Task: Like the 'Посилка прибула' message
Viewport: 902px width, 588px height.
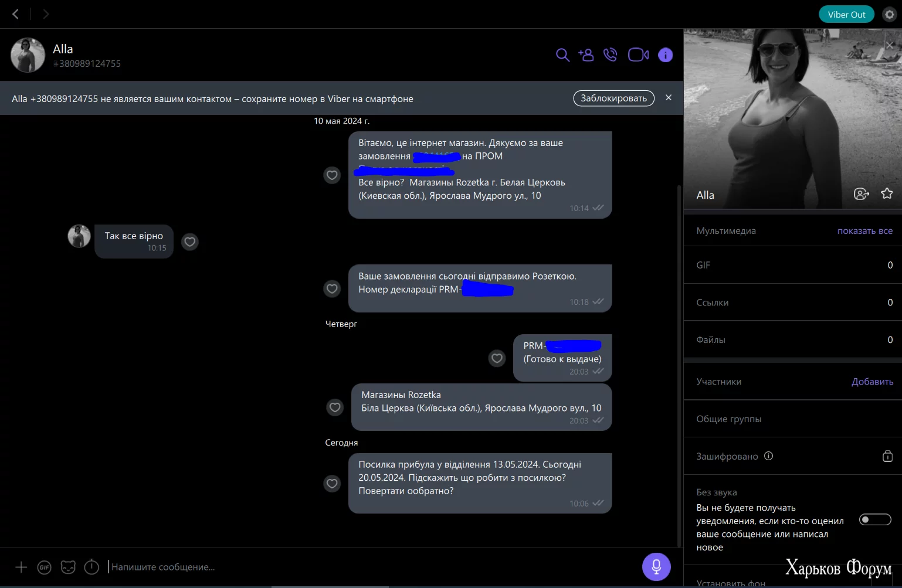Action: 332,484
